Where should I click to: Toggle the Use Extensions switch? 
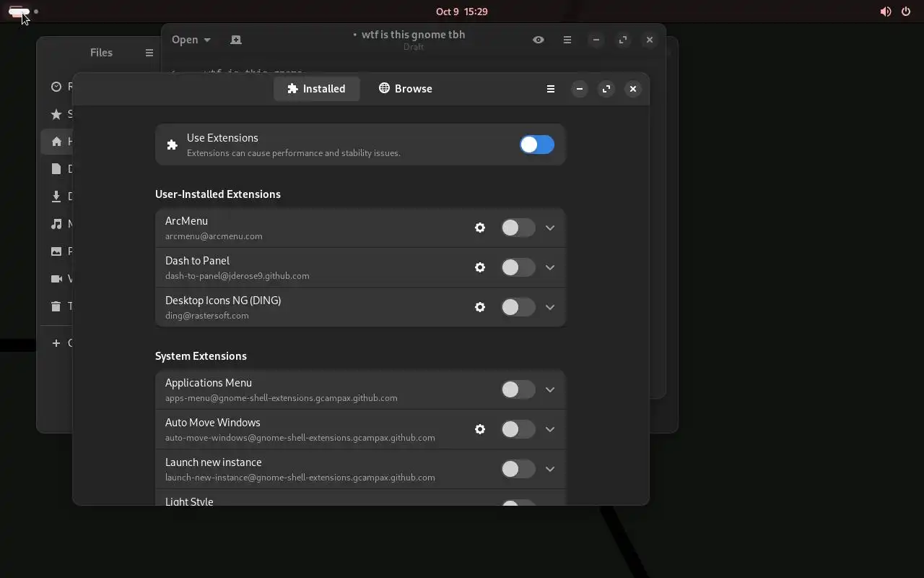[x=537, y=144]
